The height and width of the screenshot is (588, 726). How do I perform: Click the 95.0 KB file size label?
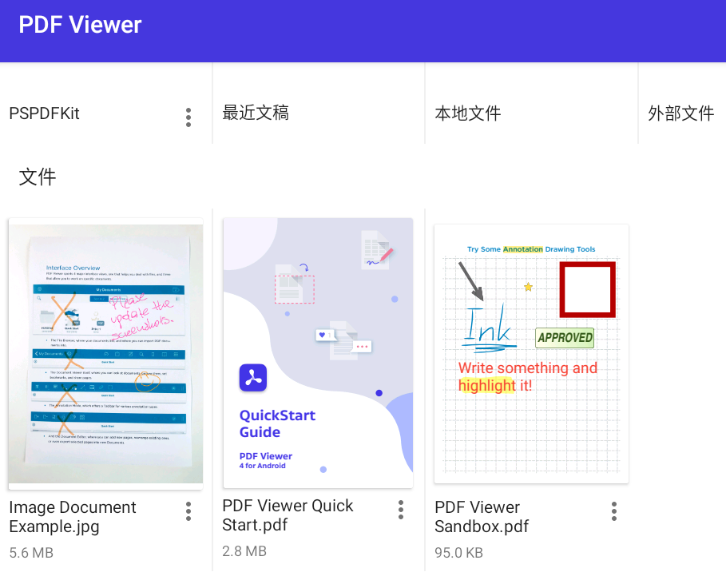pyautogui.click(x=459, y=553)
